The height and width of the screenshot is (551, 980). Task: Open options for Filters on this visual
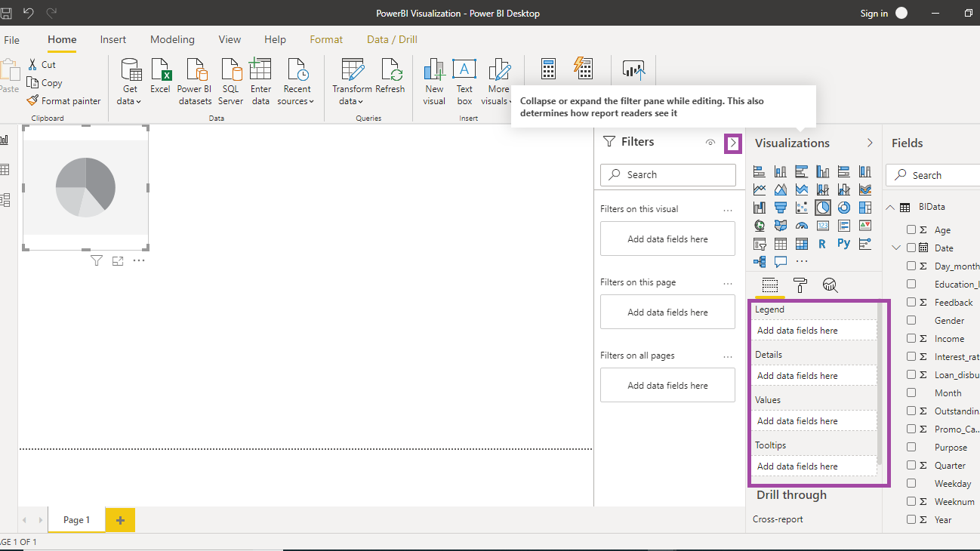point(728,210)
